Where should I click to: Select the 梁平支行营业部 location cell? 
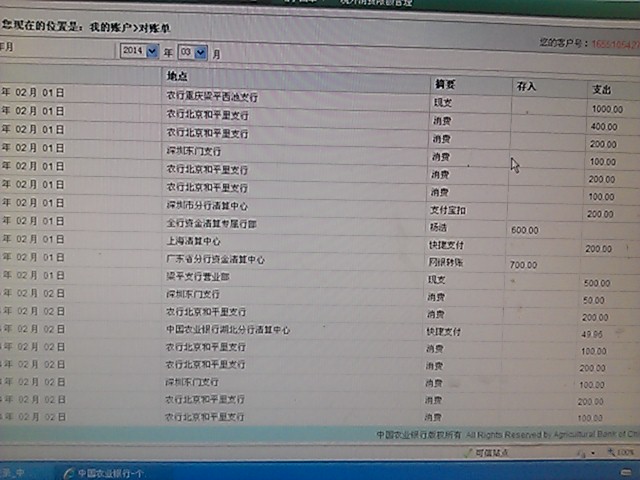tap(198, 276)
